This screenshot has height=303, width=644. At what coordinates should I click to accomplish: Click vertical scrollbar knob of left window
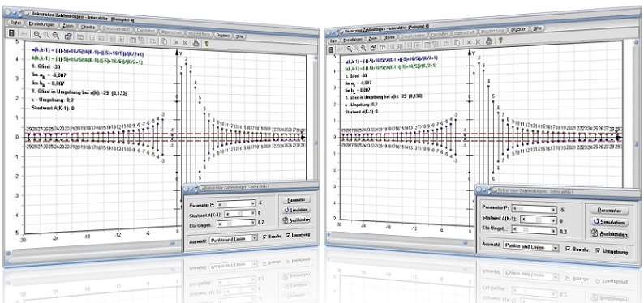click(x=316, y=143)
